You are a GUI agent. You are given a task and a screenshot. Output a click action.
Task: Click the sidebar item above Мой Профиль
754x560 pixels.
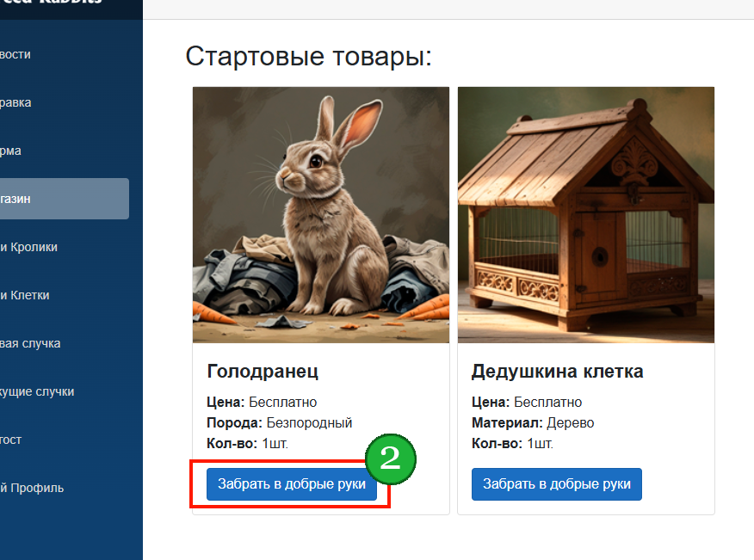(x=10, y=440)
